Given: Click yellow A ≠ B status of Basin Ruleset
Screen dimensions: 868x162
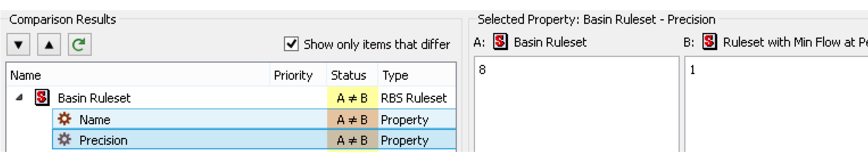Looking at the screenshot, I should [x=352, y=98].
